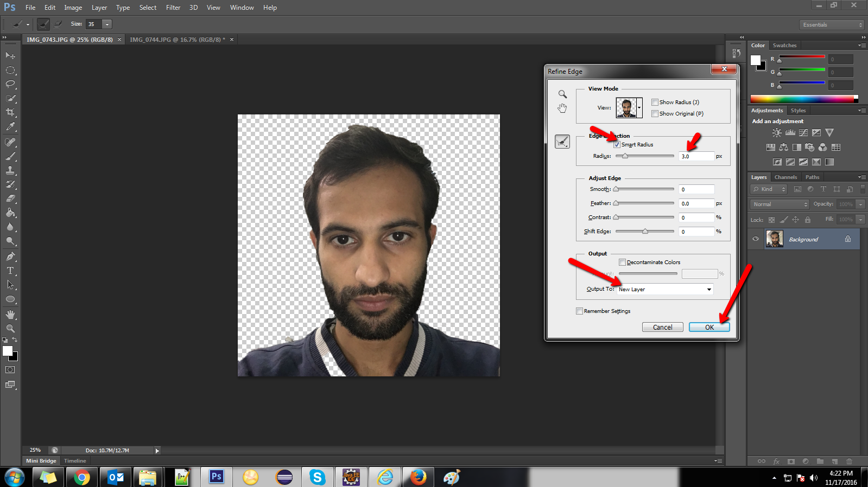Open the Filter menu
868x487 pixels.
click(x=173, y=8)
